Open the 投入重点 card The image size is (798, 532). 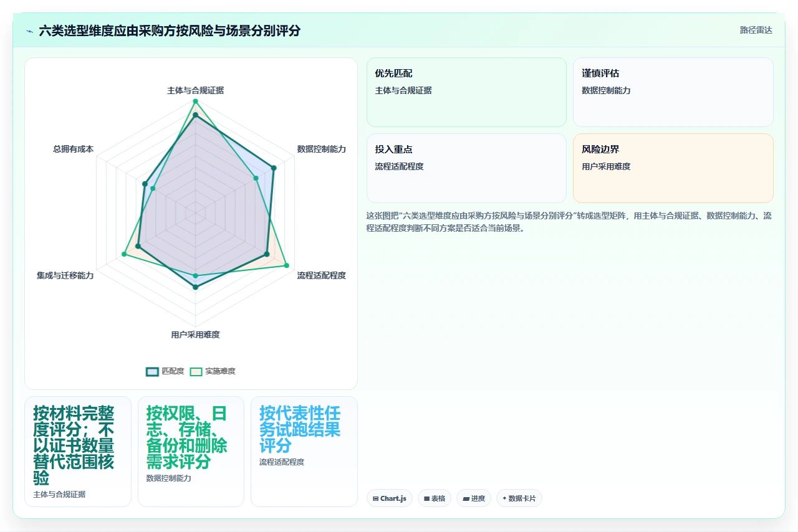click(x=466, y=168)
